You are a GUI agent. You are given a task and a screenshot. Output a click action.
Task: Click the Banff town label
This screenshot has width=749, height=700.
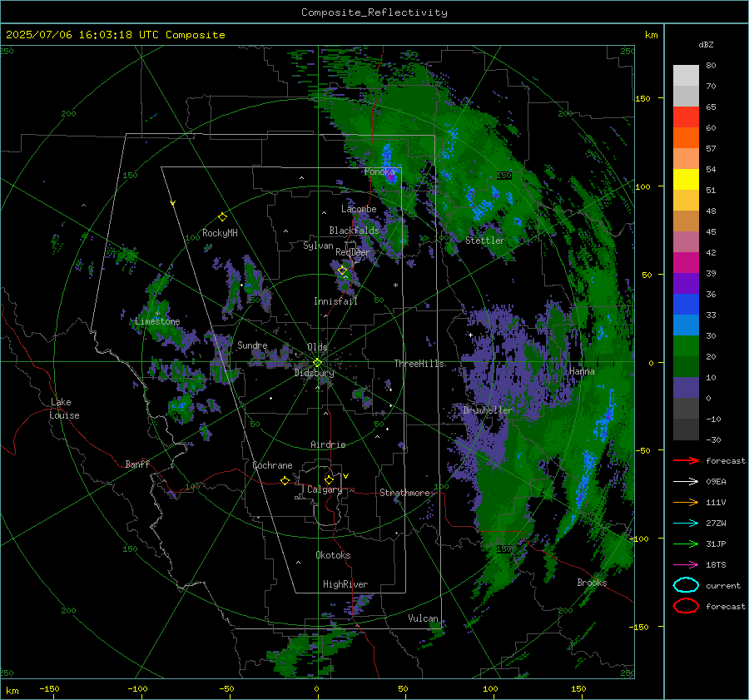[x=137, y=464]
